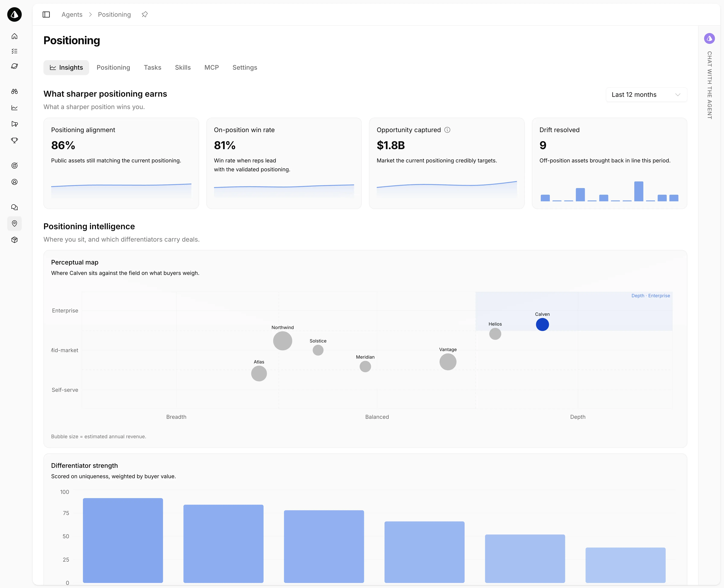The width and height of the screenshot is (724, 588).
Task: Click the Balanced axis label
Action: pyautogui.click(x=377, y=417)
